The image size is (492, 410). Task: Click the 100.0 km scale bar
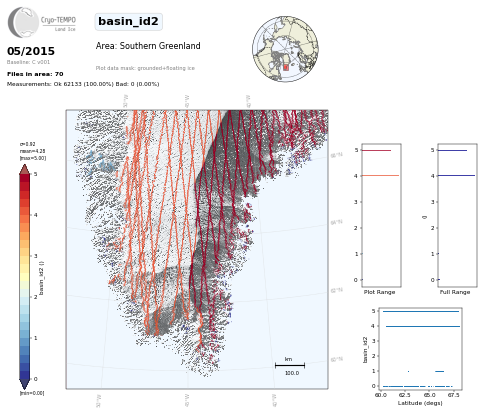coord(290,366)
